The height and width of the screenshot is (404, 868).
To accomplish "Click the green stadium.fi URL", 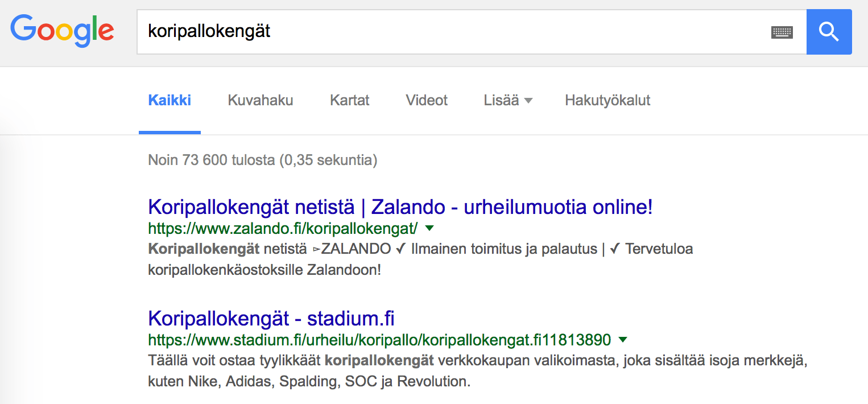I will 379,340.
